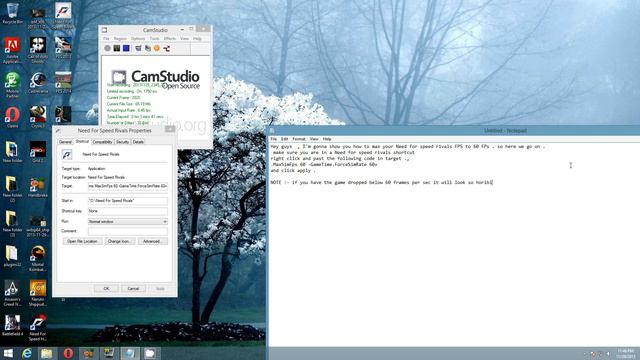This screenshot has height=360, width=640.
Task: Open the Notepad Format menu
Action: pos(299,139)
